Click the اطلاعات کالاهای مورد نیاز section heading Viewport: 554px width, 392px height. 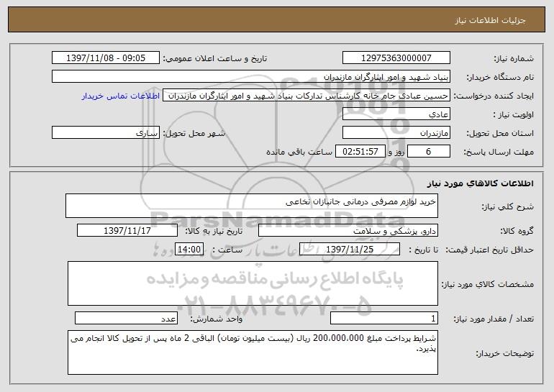481,183
